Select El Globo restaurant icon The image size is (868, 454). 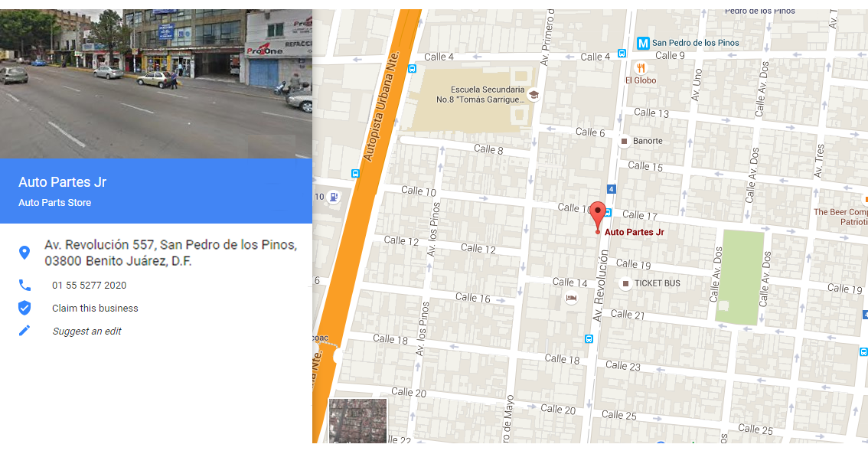(641, 68)
